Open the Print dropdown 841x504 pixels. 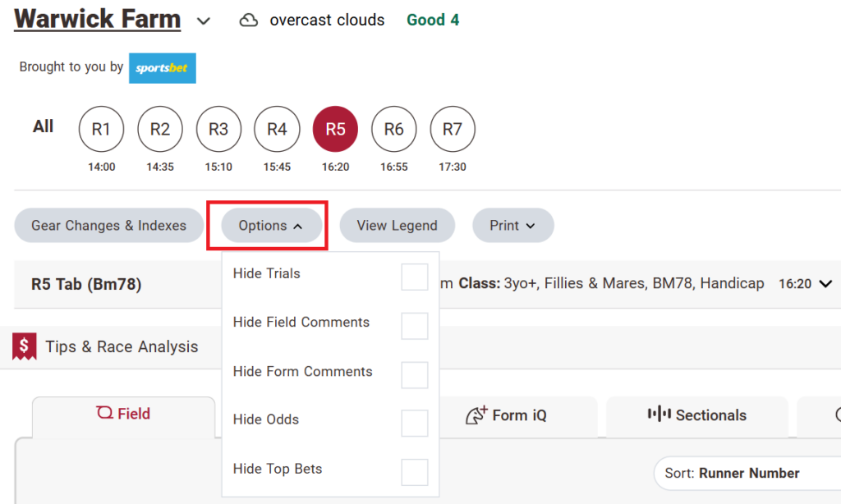(512, 225)
